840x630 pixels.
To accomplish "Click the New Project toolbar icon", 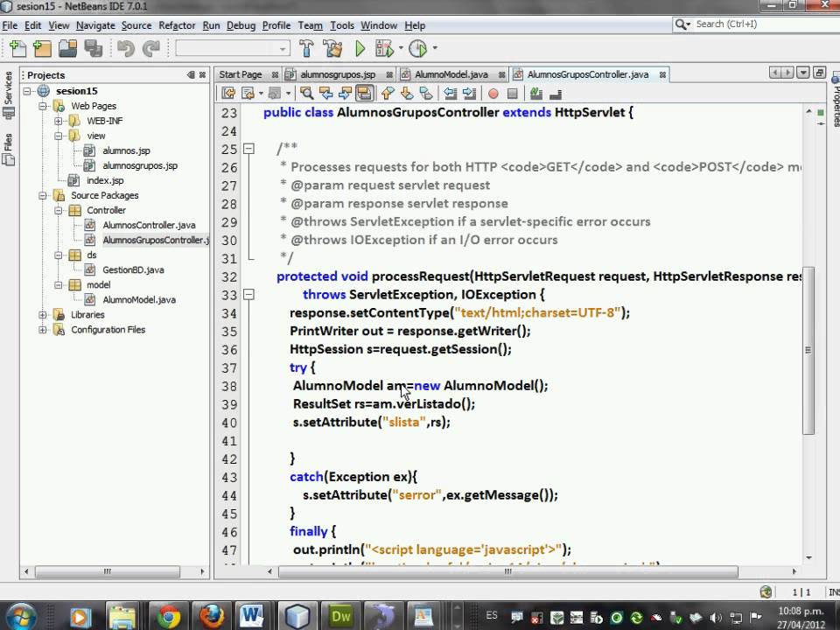I will (42, 49).
